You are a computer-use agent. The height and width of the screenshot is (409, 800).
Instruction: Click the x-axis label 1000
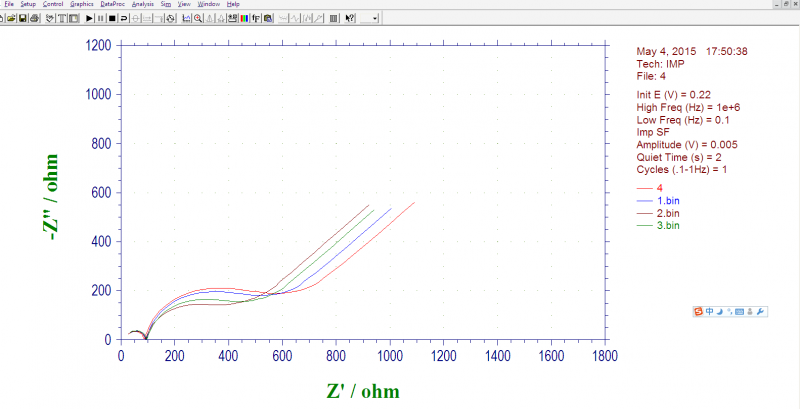pos(390,356)
